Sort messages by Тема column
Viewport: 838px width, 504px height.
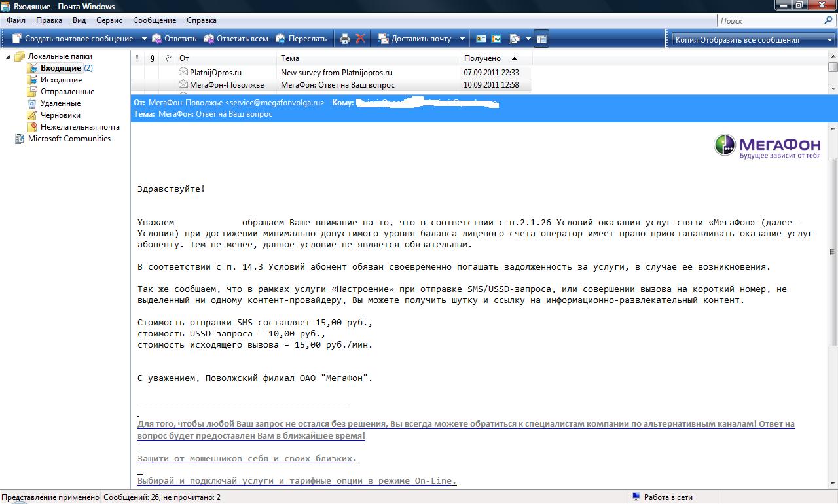[368, 58]
